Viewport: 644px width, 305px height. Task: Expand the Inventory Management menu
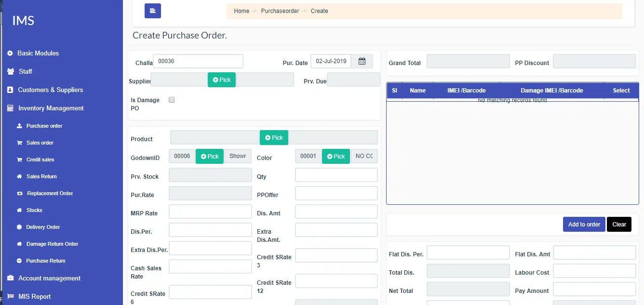(x=51, y=108)
